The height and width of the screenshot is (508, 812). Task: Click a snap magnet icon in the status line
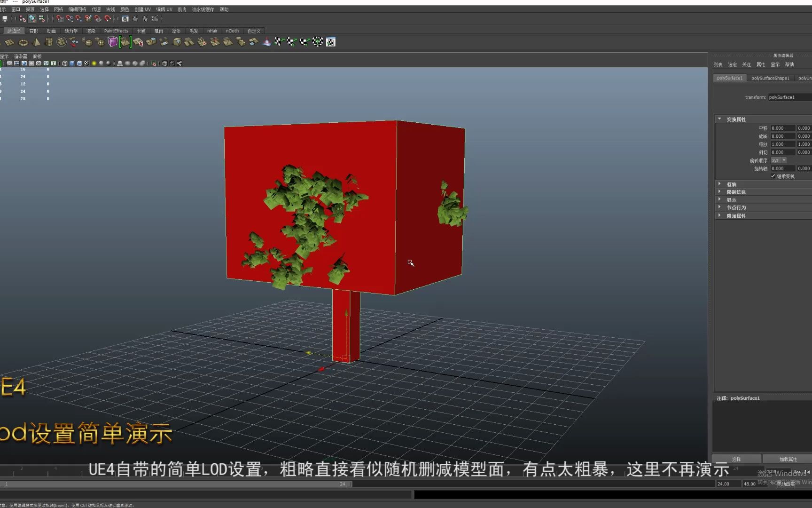pyautogui.click(x=59, y=19)
